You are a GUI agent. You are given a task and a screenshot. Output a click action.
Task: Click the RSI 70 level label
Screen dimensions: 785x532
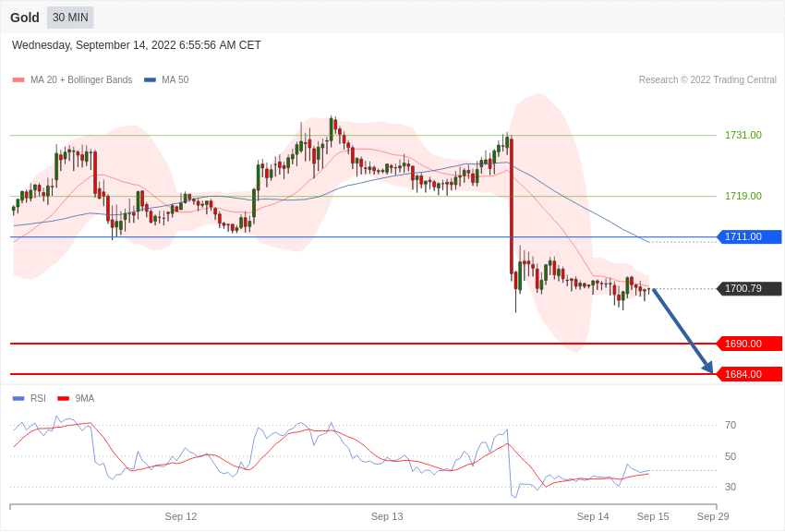[731, 426]
